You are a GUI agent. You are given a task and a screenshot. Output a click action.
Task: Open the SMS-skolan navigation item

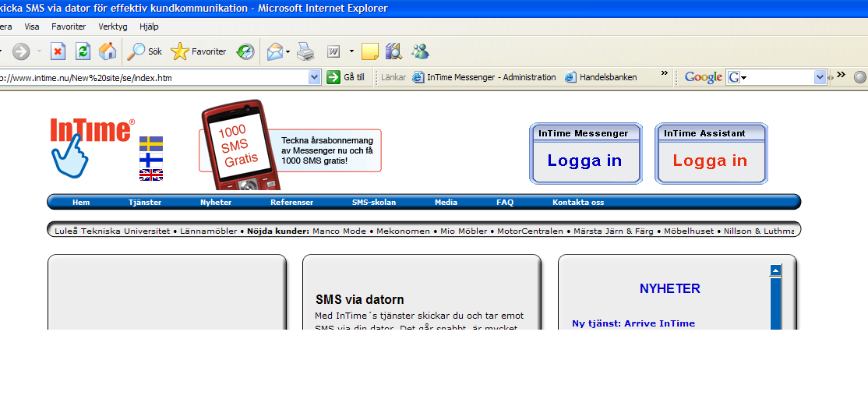[x=374, y=203]
